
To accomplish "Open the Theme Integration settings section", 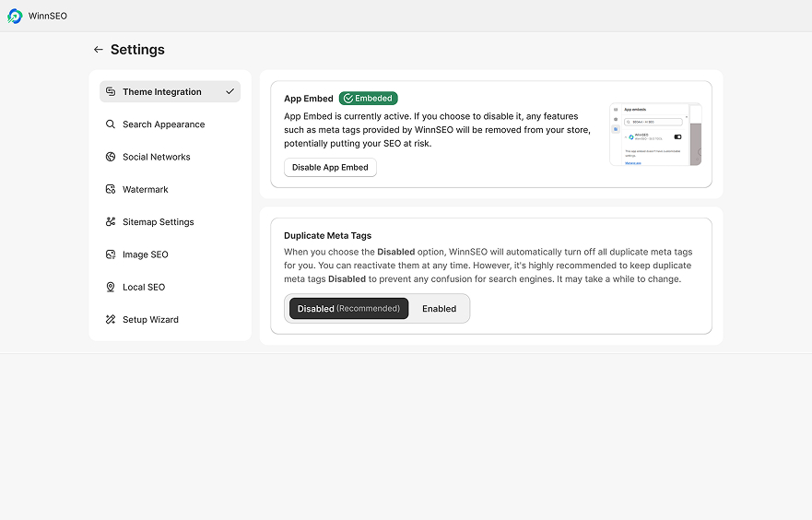I will click(170, 91).
